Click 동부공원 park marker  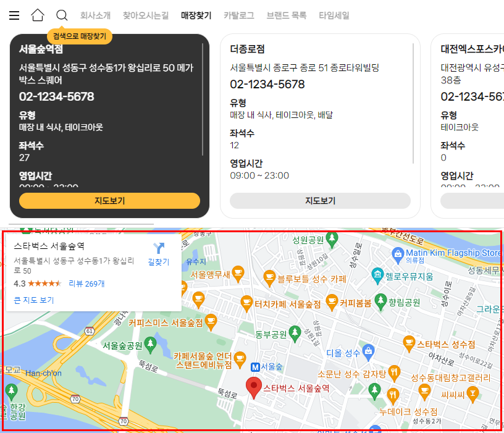295,334
